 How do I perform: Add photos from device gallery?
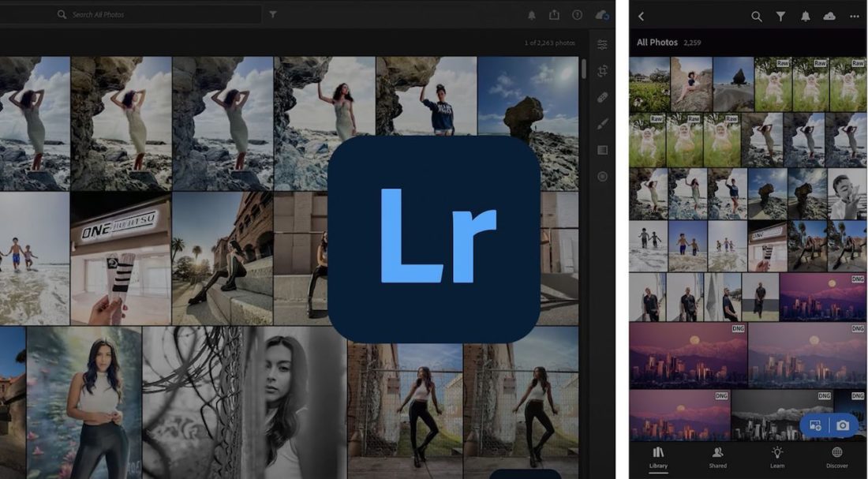817,425
